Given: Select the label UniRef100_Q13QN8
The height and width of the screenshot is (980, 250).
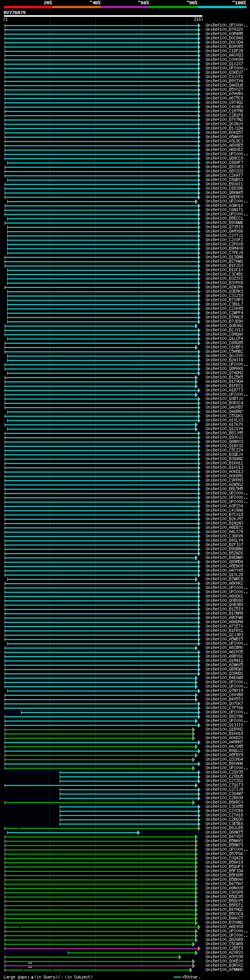Looking at the screenshot, I should (x=224, y=257).
